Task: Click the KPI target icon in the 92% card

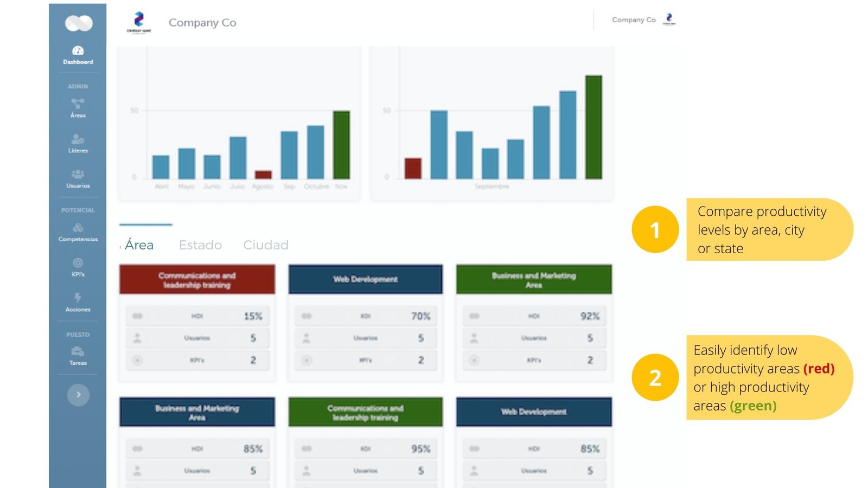Action: (474, 360)
